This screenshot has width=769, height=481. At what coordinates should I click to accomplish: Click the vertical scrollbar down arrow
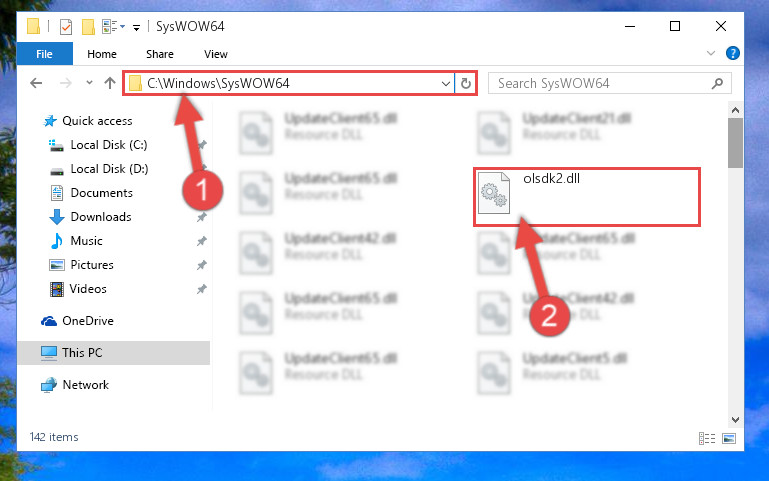[735, 420]
